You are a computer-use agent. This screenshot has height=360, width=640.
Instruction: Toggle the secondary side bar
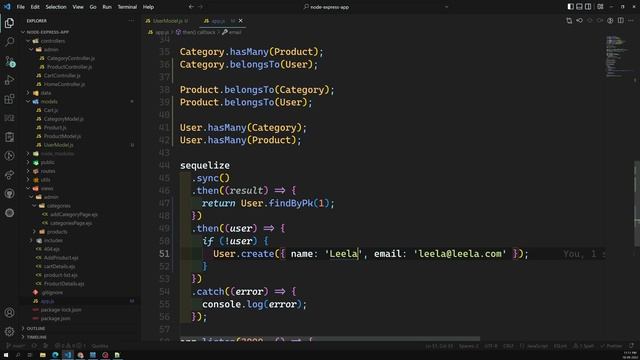[x=588, y=7]
